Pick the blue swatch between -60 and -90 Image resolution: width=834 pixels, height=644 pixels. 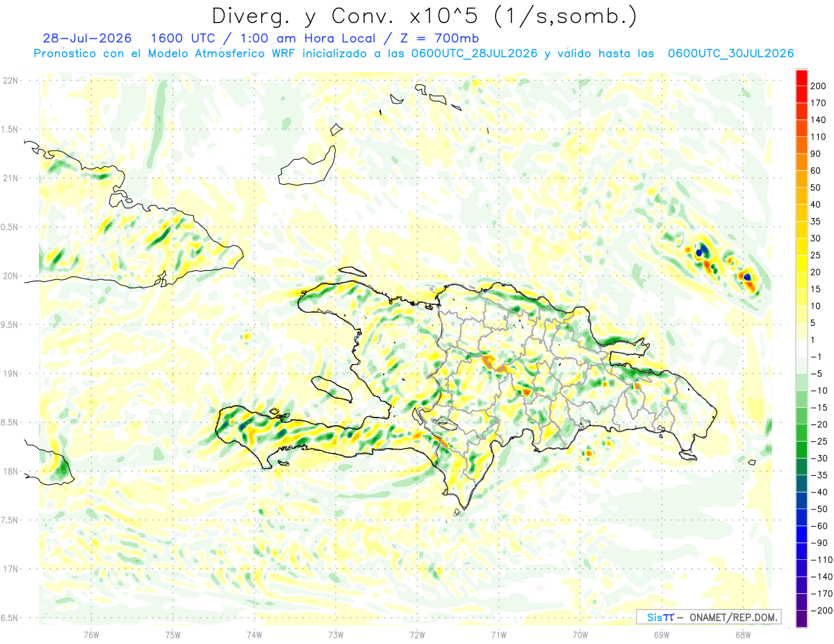click(801, 534)
